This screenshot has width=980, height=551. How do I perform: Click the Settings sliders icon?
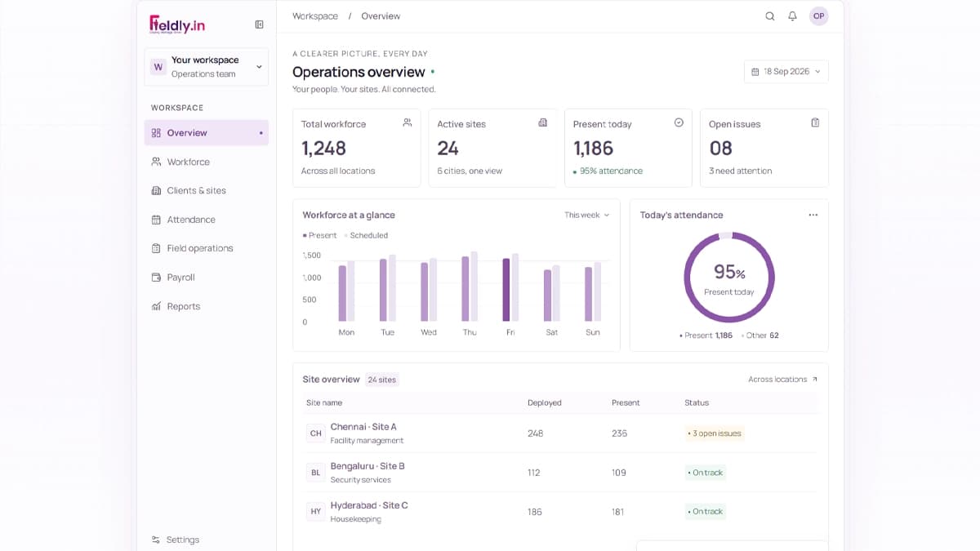point(156,540)
